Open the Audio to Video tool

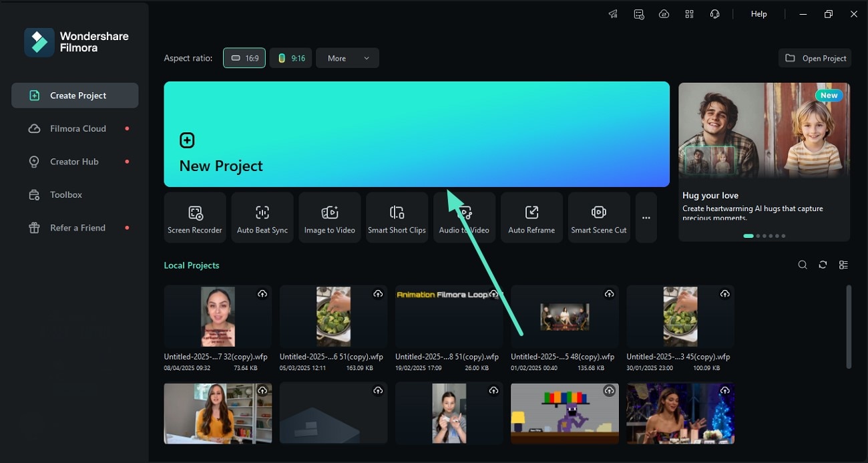(x=464, y=217)
